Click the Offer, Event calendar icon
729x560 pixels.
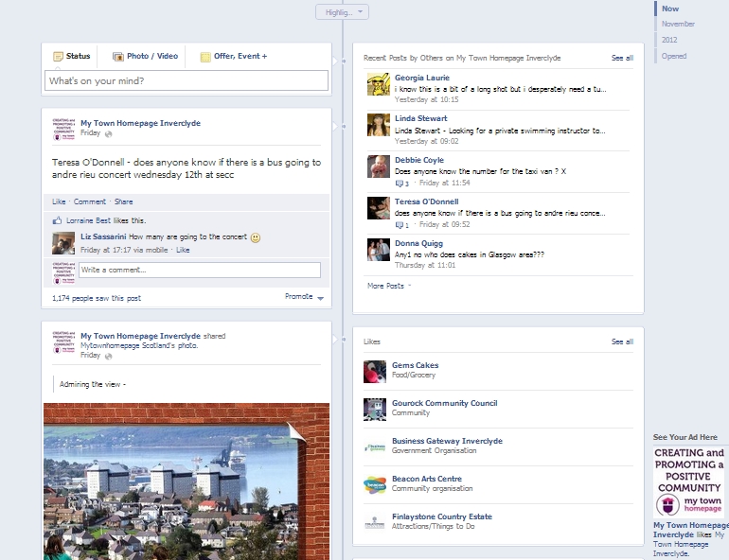coord(205,57)
